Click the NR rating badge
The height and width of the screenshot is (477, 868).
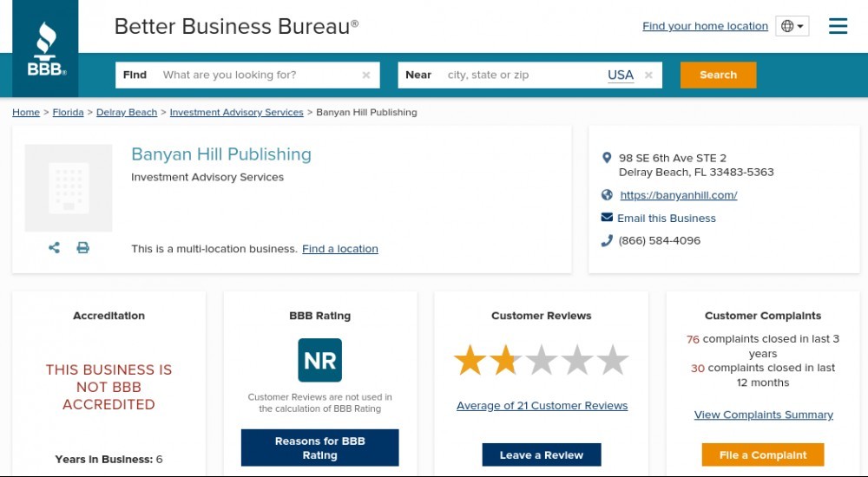[320, 360]
